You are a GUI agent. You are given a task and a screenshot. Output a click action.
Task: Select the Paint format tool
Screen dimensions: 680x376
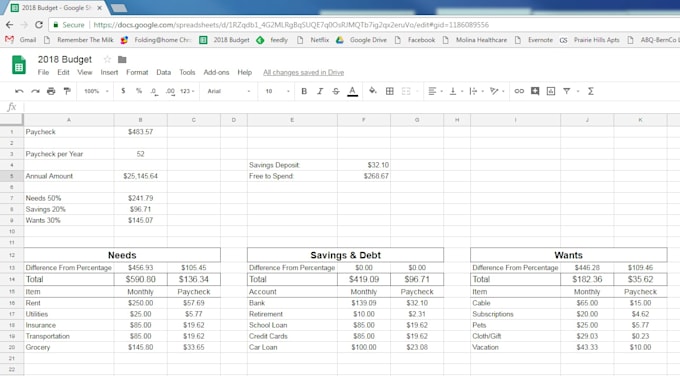tap(67, 91)
